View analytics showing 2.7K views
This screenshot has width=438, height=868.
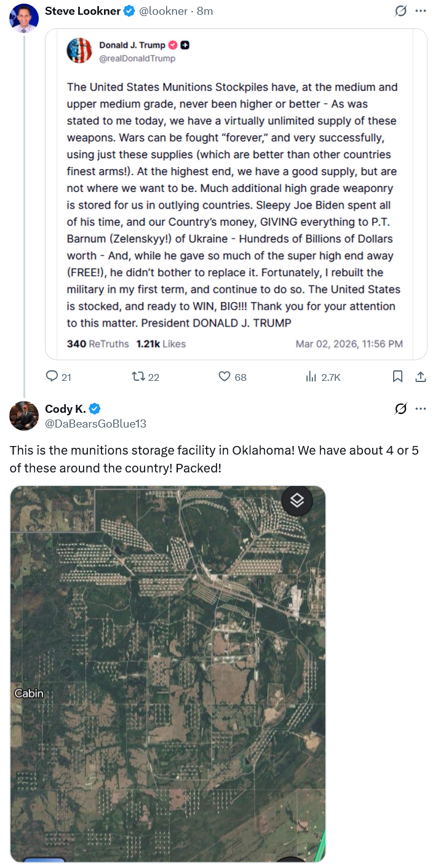coord(323,376)
